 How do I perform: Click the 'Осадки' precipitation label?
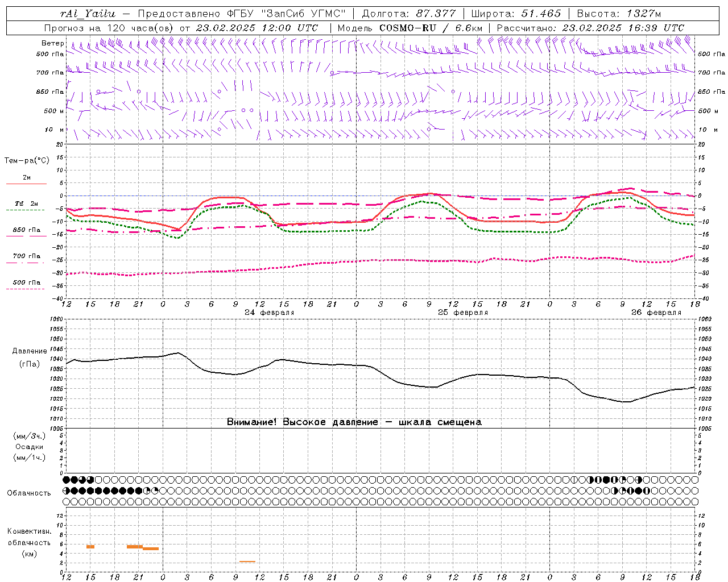click(30, 447)
